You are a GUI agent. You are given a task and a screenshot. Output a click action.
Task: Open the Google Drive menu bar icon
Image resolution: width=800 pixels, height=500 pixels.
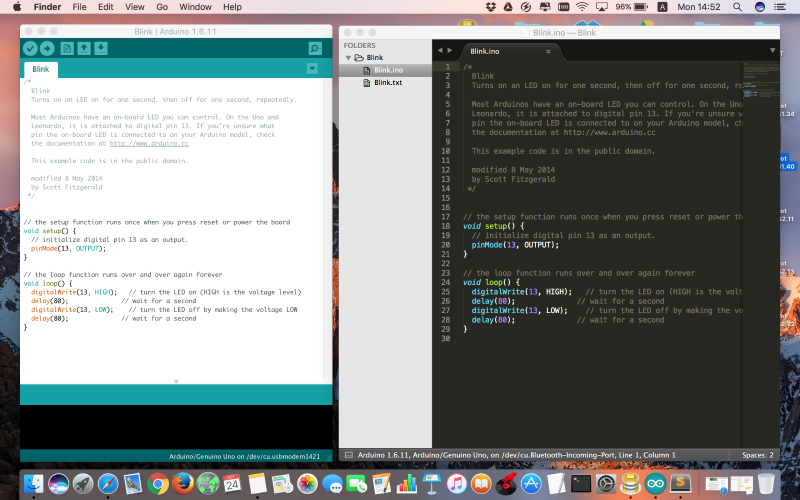(508, 7)
